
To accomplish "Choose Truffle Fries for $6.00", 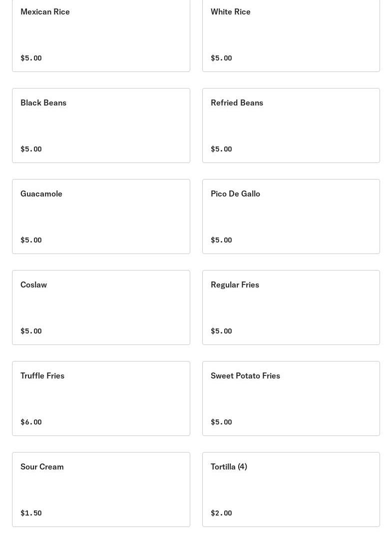I will tap(101, 398).
